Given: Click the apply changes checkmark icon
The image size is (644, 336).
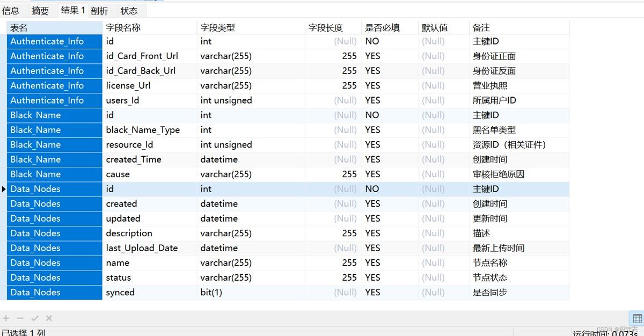Looking at the screenshot, I should point(35,318).
